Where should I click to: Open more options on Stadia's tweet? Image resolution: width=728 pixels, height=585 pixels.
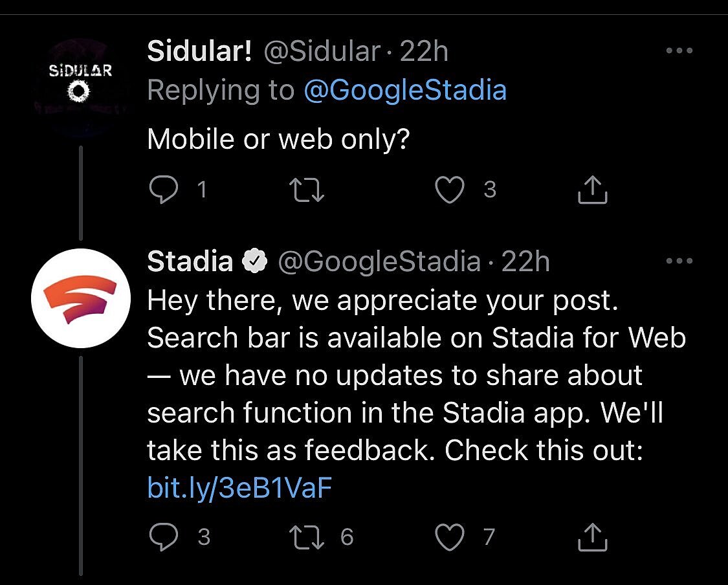pos(679,261)
